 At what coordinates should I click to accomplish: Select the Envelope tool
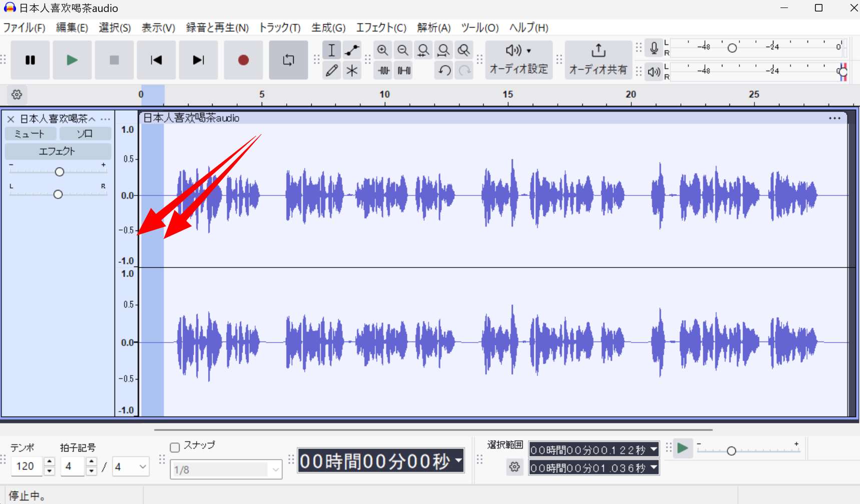(352, 50)
